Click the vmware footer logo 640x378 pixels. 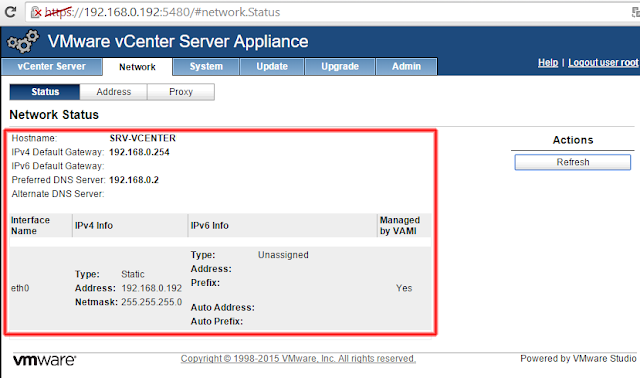pos(44,360)
